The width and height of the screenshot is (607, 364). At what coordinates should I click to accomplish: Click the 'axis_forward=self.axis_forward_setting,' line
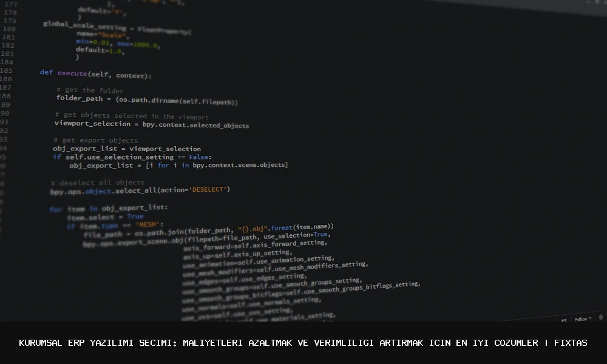[255, 245]
